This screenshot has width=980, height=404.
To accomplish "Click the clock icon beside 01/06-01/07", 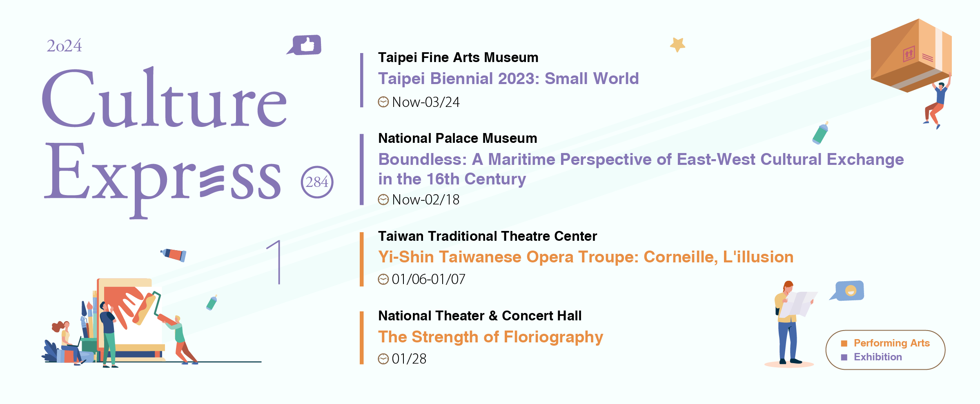I will pos(383,279).
